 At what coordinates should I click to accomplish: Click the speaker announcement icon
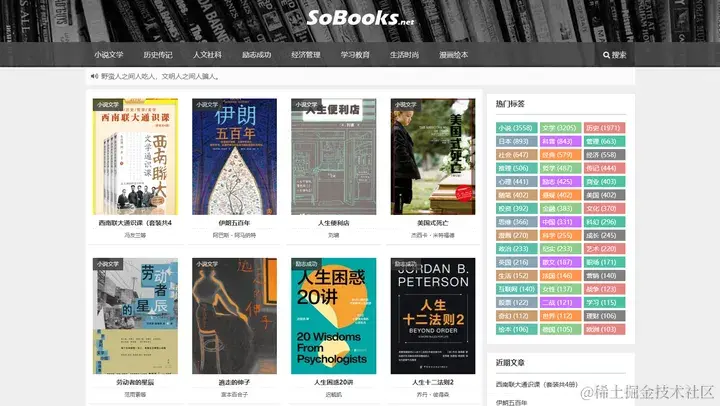94,76
